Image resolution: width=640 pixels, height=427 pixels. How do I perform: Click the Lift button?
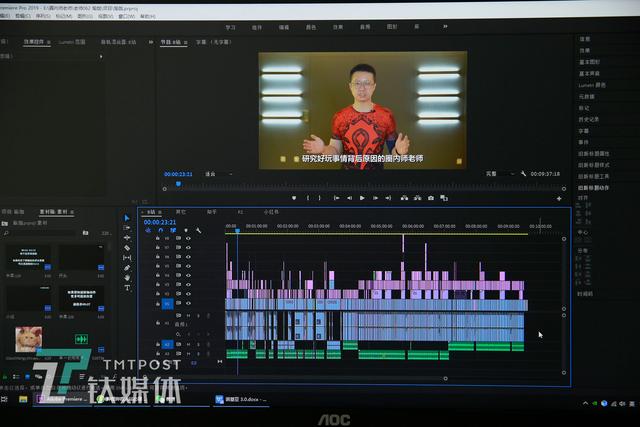tap(404, 198)
